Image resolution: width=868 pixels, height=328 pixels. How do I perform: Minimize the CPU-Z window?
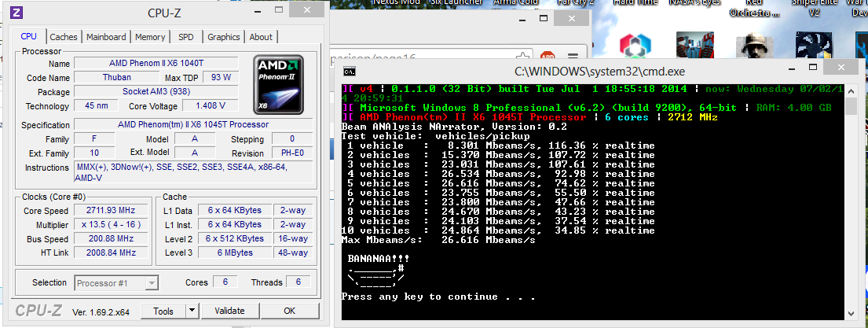258,11
